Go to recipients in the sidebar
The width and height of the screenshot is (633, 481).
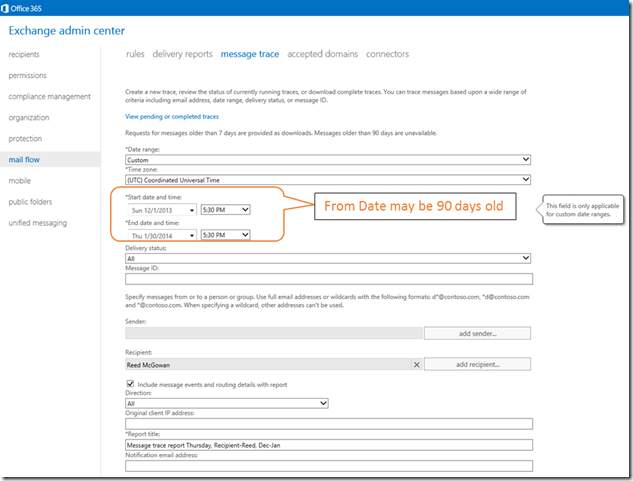click(24, 55)
